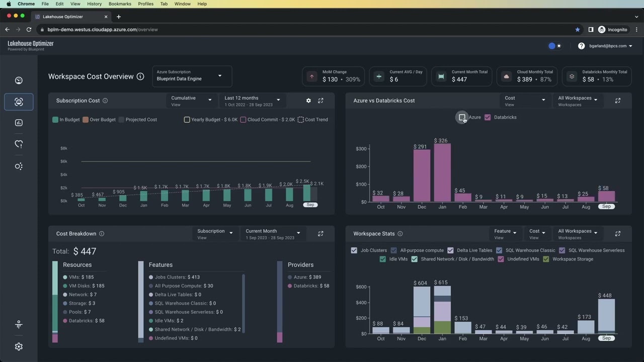Image resolution: width=644 pixels, height=362 pixels.
Task: Click the Projected Cost legend swatch
Action: (x=121, y=120)
